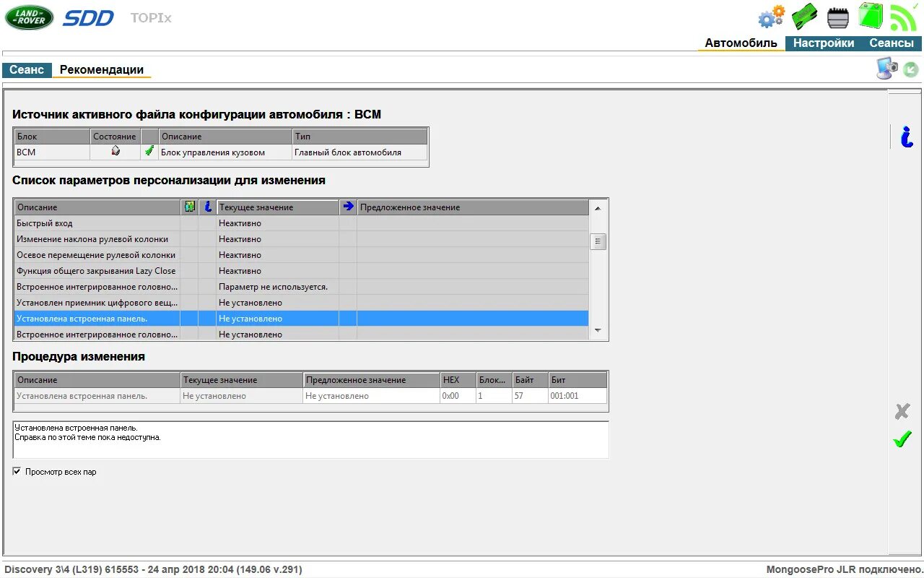Open the Рекомендации tab

[101, 70]
